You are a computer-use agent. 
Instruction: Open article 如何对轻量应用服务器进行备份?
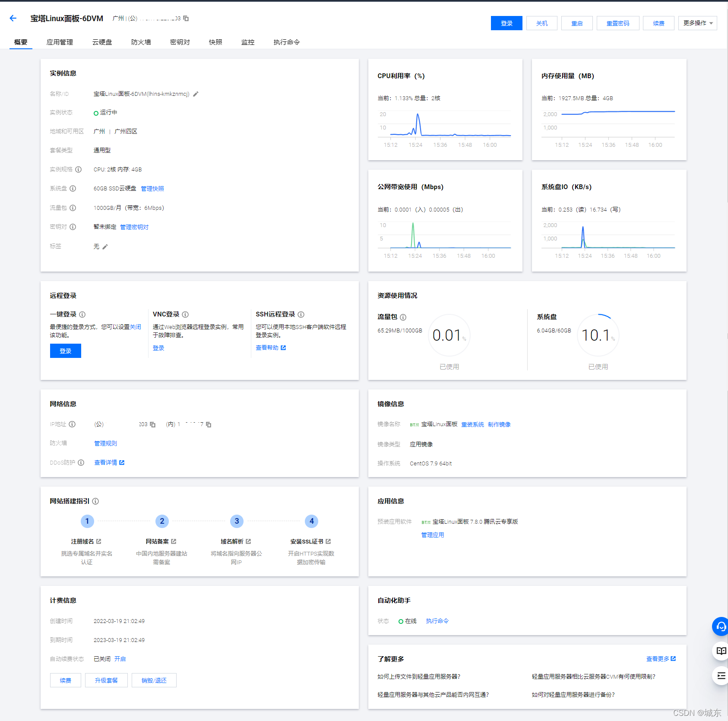click(573, 695)
